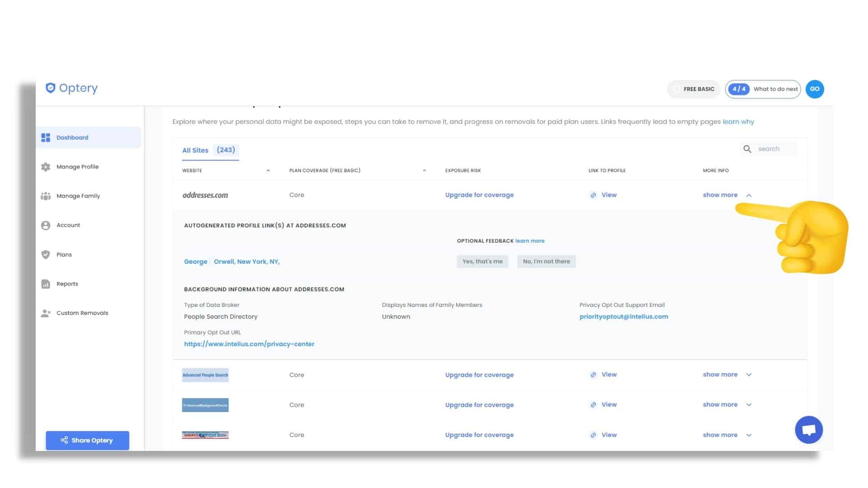Viewport: 868px width, 488px height.
Task: Confirm with Yes, that's me button
Action: 482,261
